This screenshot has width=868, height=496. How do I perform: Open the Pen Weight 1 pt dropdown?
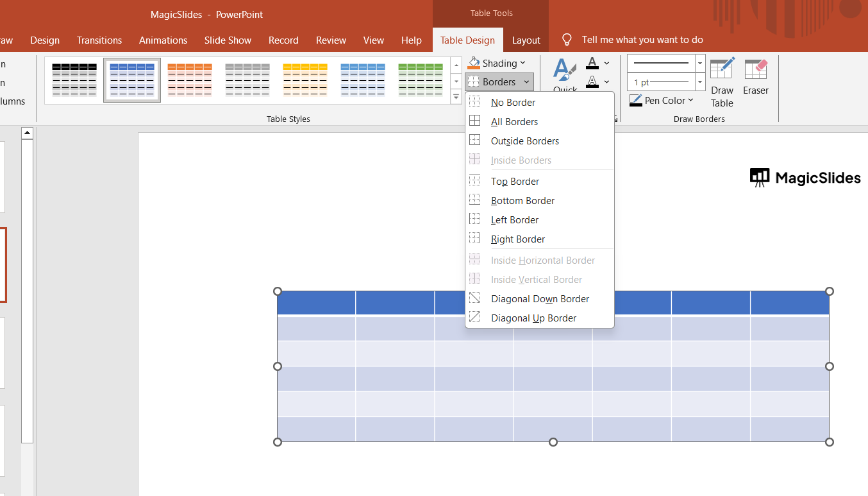(x=699, y=82)
